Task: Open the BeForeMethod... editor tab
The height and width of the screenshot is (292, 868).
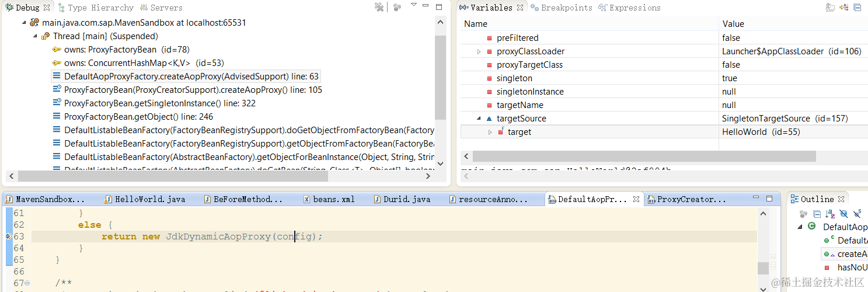Action: pos(243,199)
